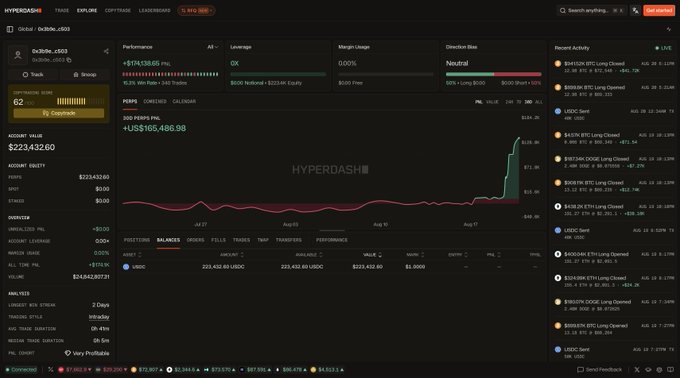680x378 pixels.
Task: Click the Track button
Action: point(33,75)
